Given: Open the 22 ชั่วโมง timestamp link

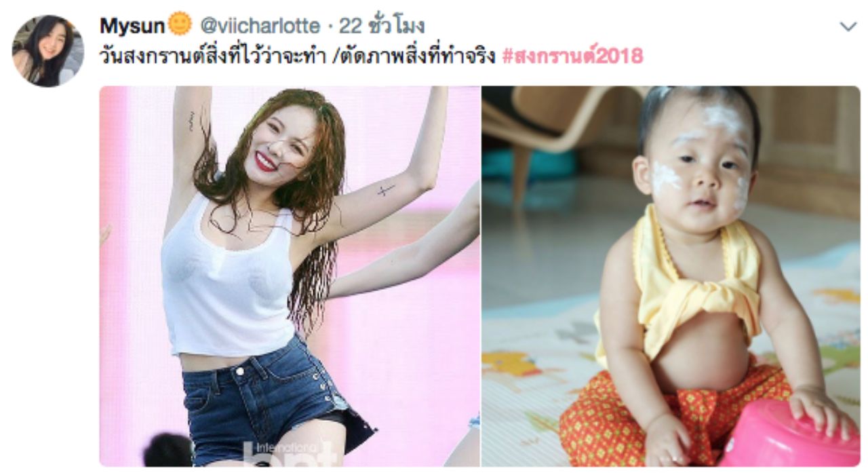Looking at the screenshot, I should (x=382, y=26).
